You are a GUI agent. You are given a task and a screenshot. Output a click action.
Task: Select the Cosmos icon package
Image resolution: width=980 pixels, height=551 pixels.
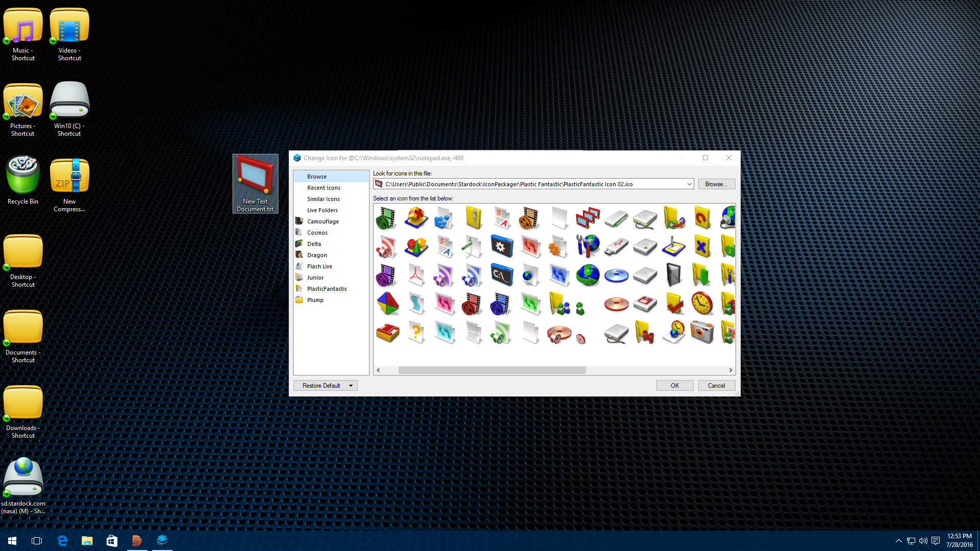point(317,232)
